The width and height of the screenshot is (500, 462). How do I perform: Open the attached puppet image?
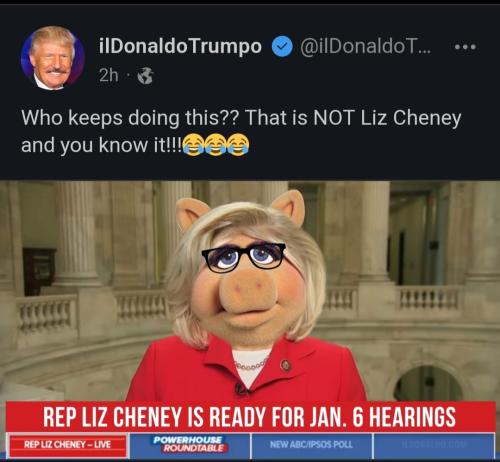tap(250, 320)
